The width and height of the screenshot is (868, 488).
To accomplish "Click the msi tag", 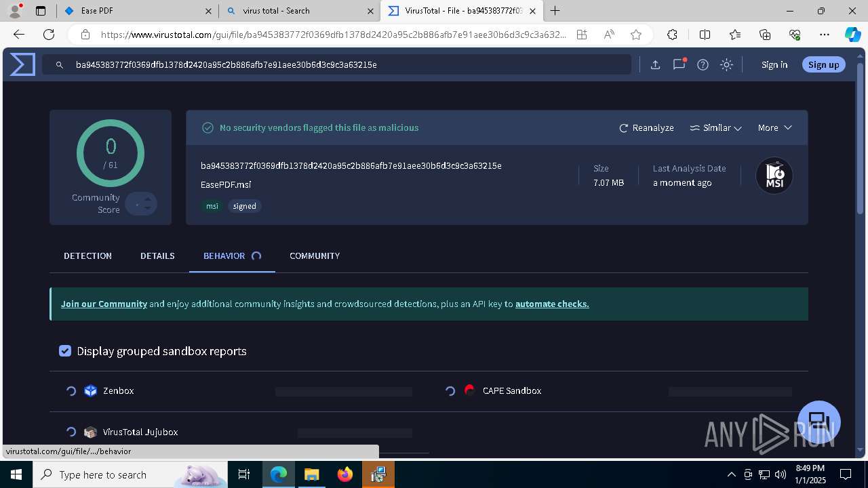I will point(212,206).
